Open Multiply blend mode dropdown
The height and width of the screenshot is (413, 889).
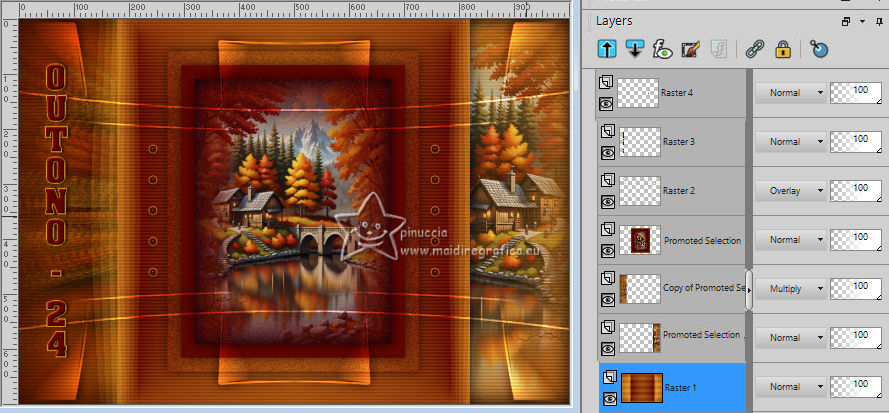pyautogui.click(x=790, y=289)
